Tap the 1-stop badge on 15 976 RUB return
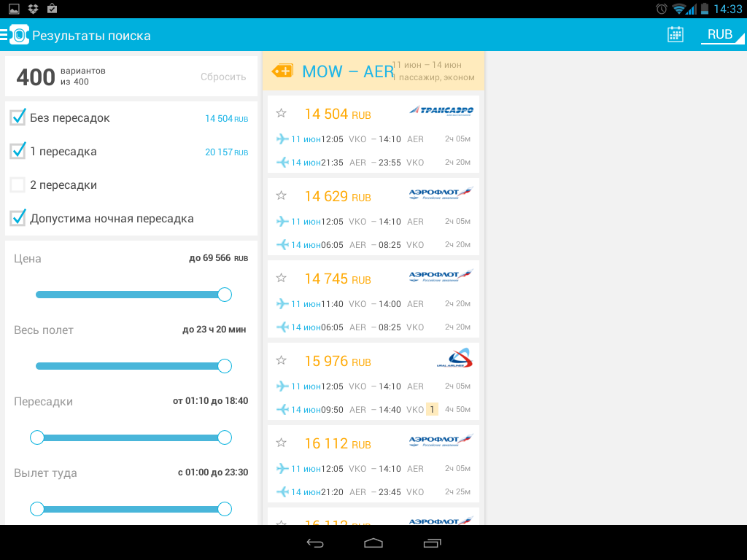The width and height of the screenshot is (747, 560). click(432, 410)
